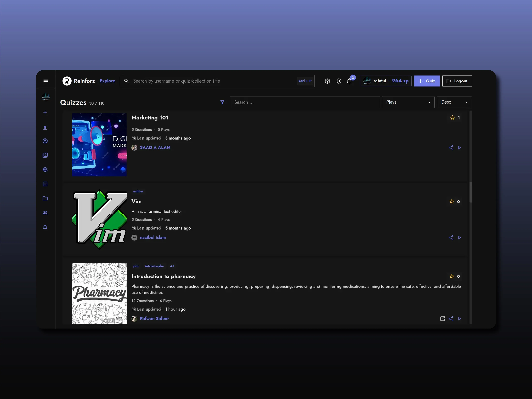This screenshot has width=532, height=399.
Task: Click the quiz list filter funnel icon
Action: pyautogui.click(x=222, y=102)
